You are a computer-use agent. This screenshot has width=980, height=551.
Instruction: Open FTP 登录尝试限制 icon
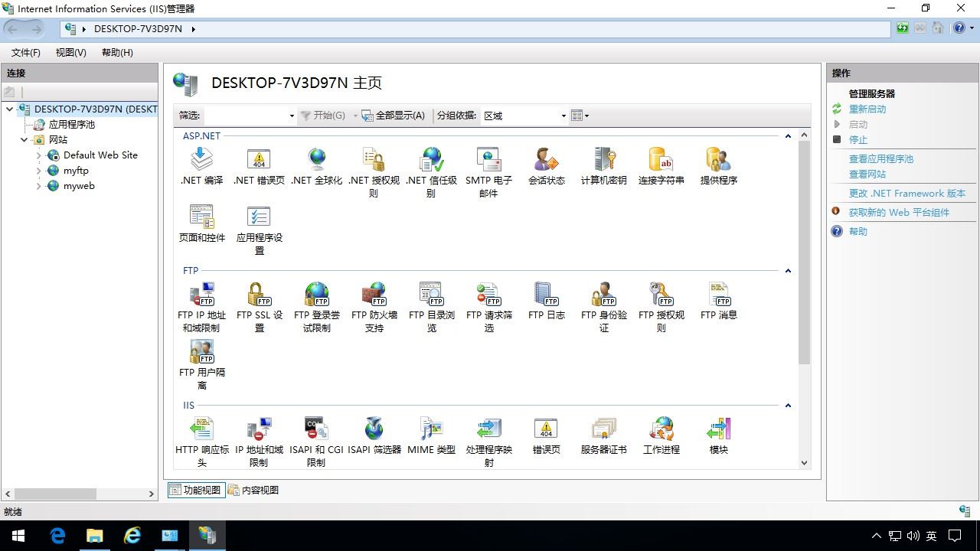(316, 307)
